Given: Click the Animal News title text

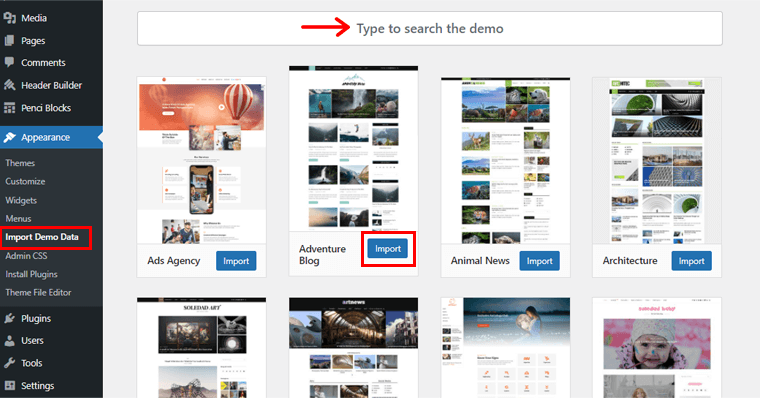Looking at the screenshot, I should pos(480,261).
